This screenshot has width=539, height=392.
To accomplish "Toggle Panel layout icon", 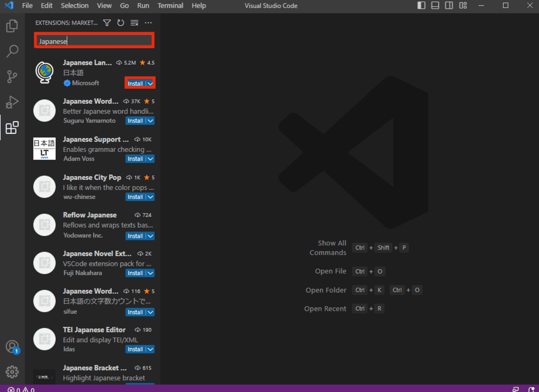I will [435, 6].
